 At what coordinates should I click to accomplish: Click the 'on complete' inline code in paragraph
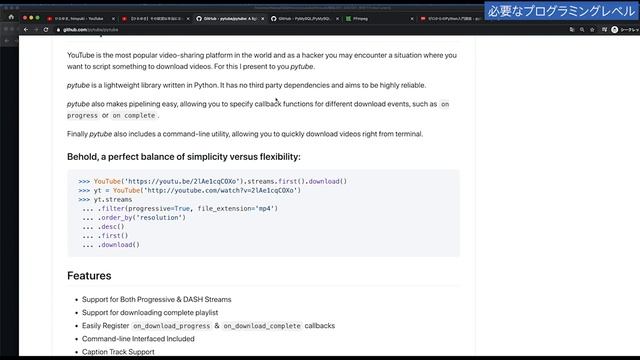point(134,116)
